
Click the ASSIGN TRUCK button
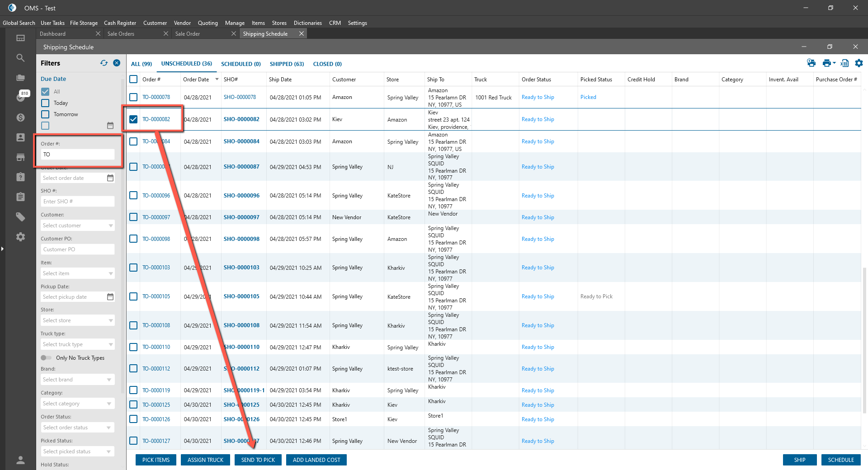205,460
